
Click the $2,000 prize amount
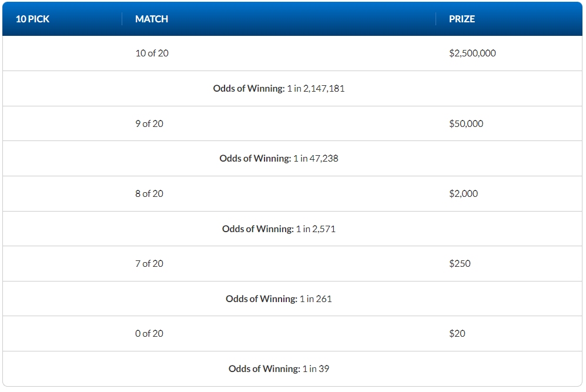coord(463,193)
